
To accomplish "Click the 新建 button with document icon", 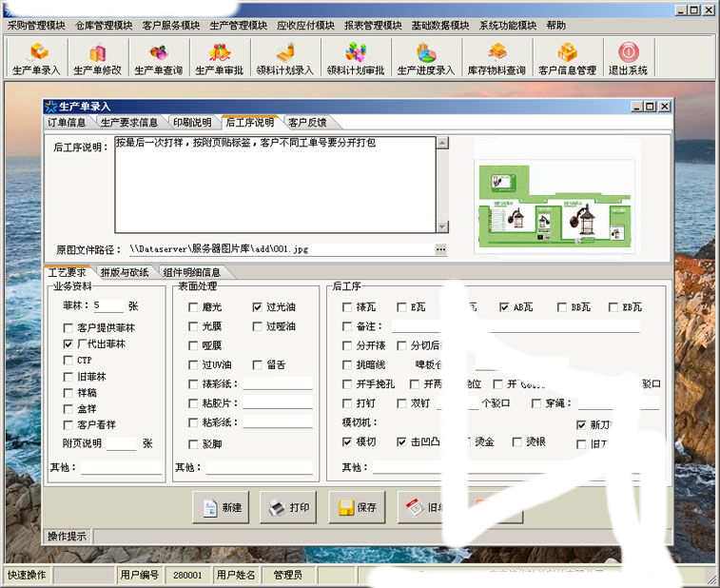I will coord(221,507).
